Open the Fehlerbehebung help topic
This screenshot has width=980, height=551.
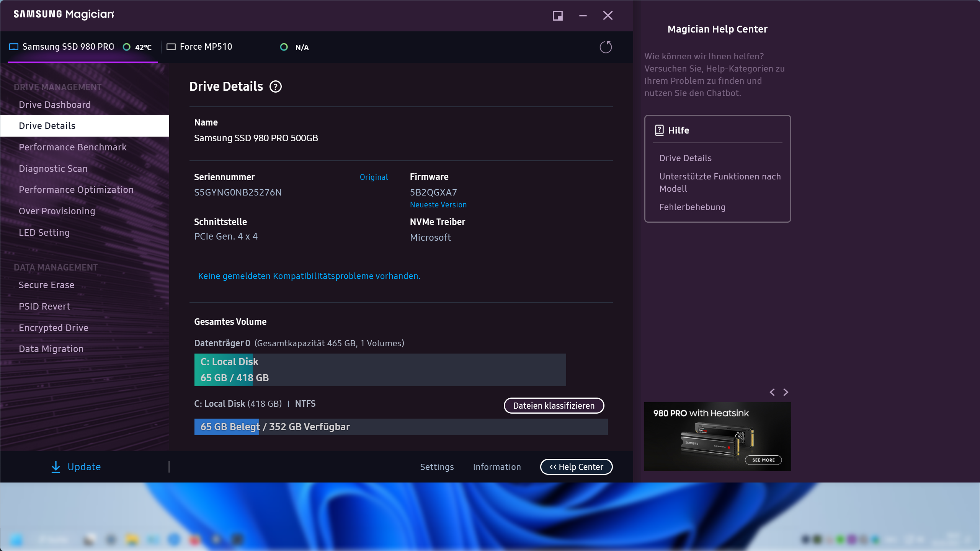tap(692, 207)
